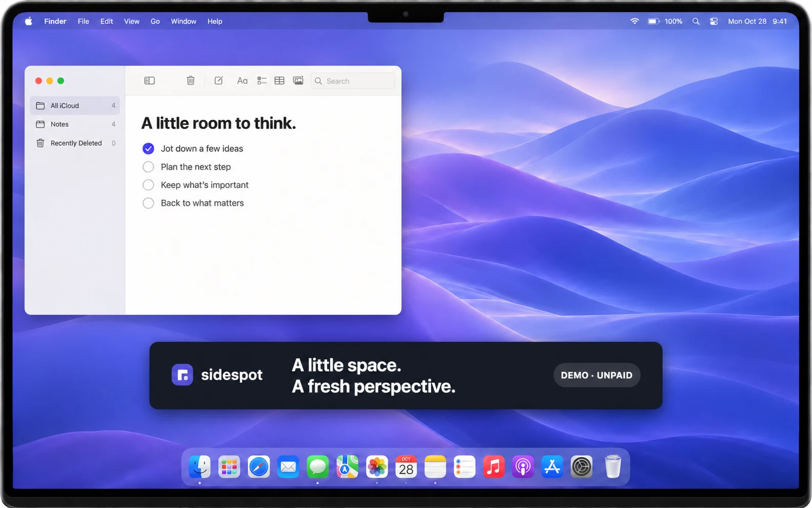Viewport: 812px width, 508px height.
Task: Open Photos from the Dock
Action: 377,467
